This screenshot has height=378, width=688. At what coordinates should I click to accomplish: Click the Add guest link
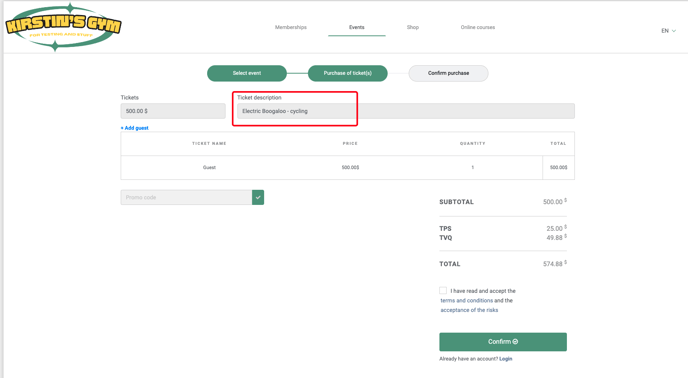[135, 128]
